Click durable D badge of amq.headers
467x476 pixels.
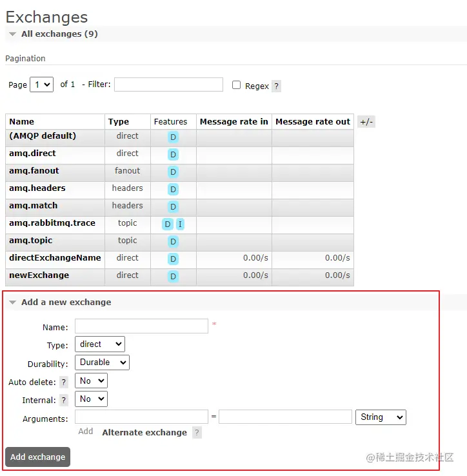[x=173, y=190]
